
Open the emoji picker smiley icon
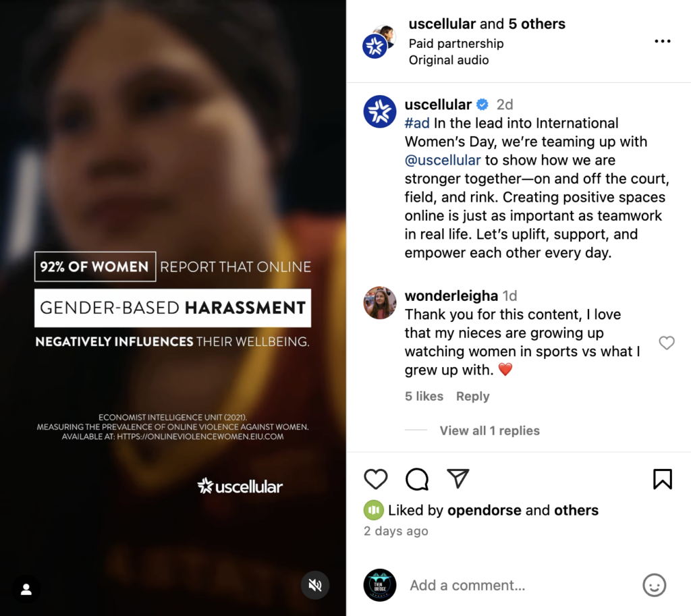(x=654, y=585)
